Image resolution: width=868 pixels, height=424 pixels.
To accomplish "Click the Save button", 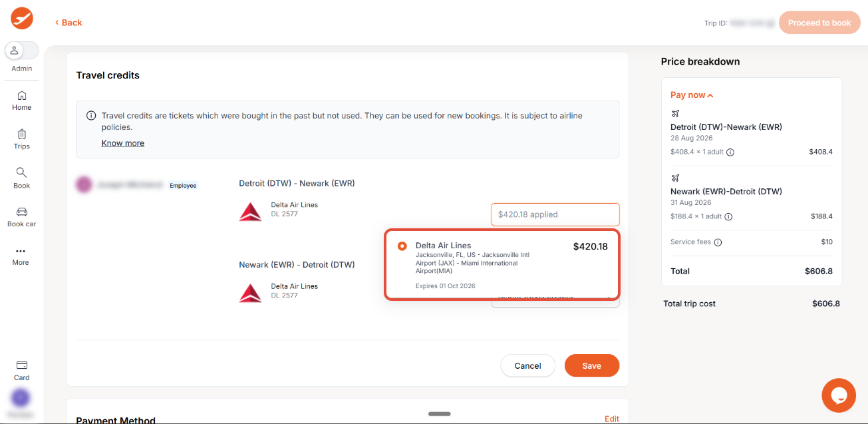I will 592,365.
